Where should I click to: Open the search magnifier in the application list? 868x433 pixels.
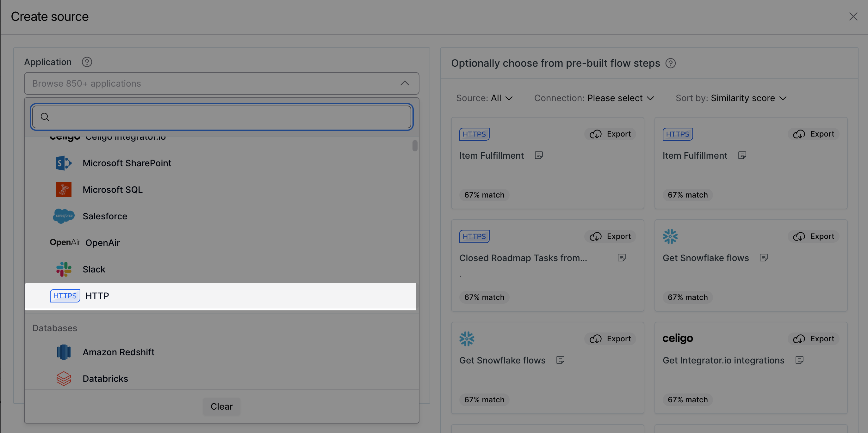point(45,117)
